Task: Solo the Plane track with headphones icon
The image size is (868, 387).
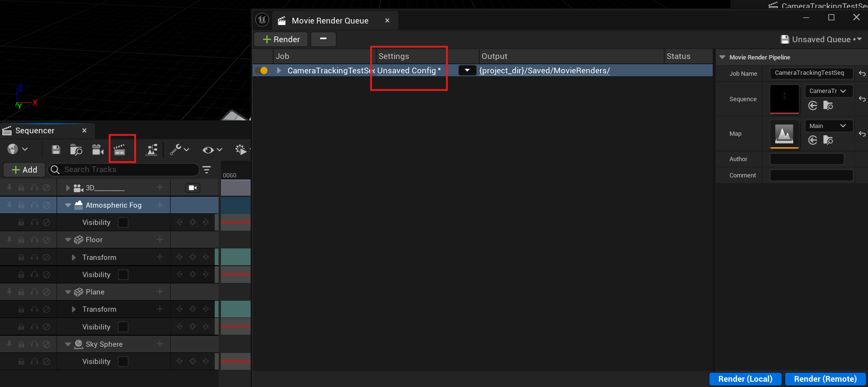Action: pos(34,292)
